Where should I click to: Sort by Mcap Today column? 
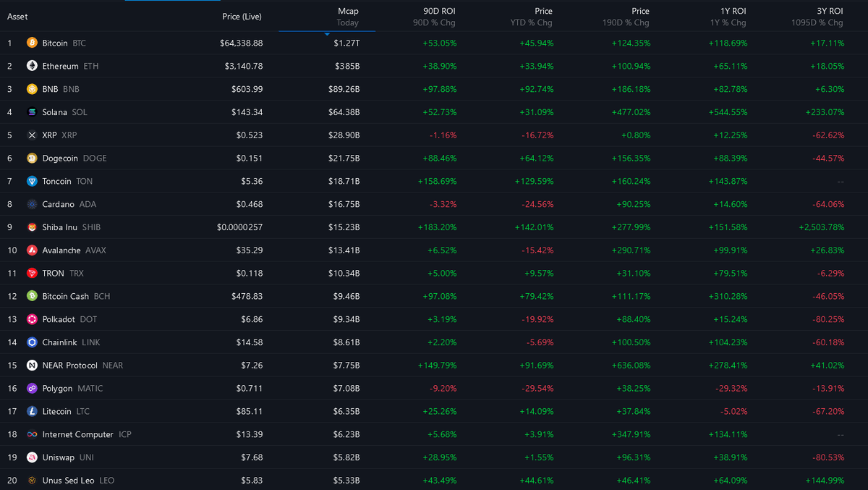(347, 17)
